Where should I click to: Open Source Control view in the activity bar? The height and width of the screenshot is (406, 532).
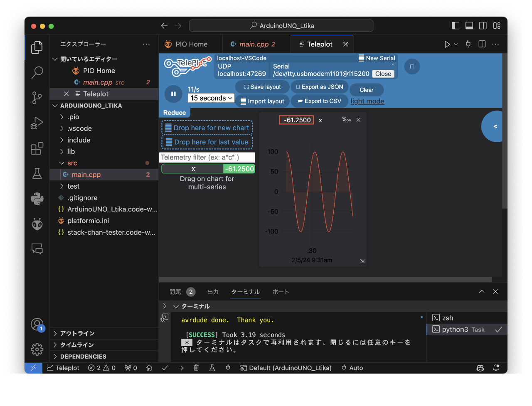37,98
